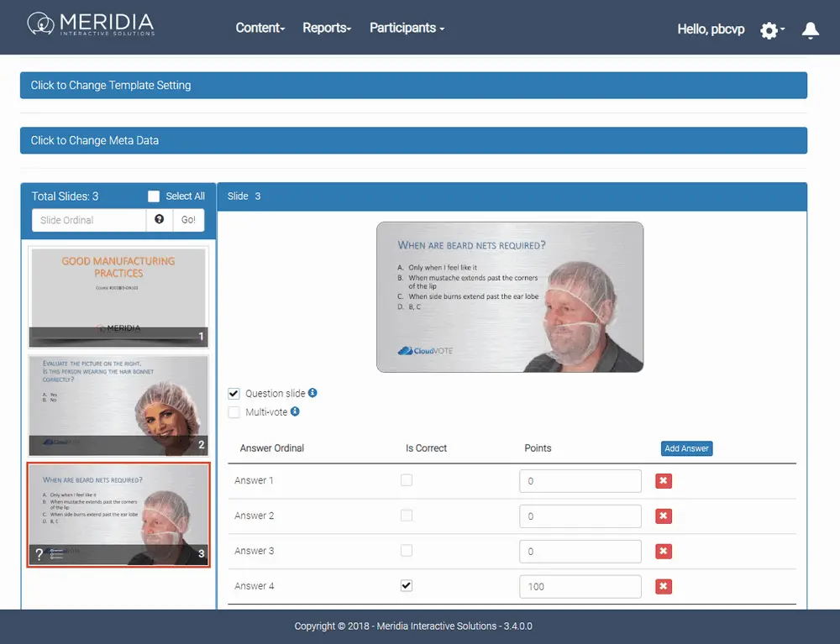Click the Slide Ordinal help question icon

160,220
